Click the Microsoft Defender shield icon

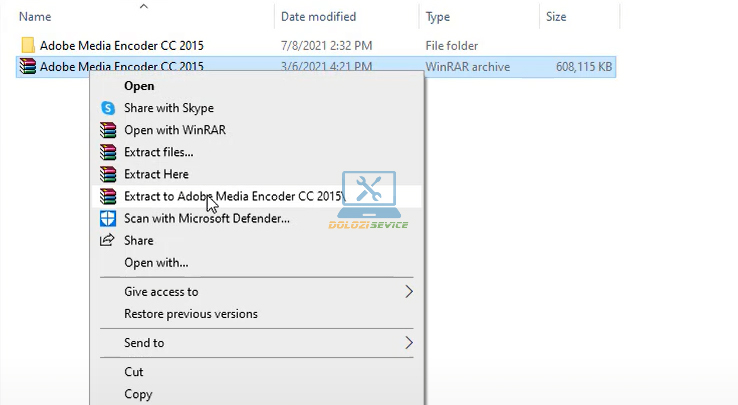pyautogui.click(x=108, y=218)
